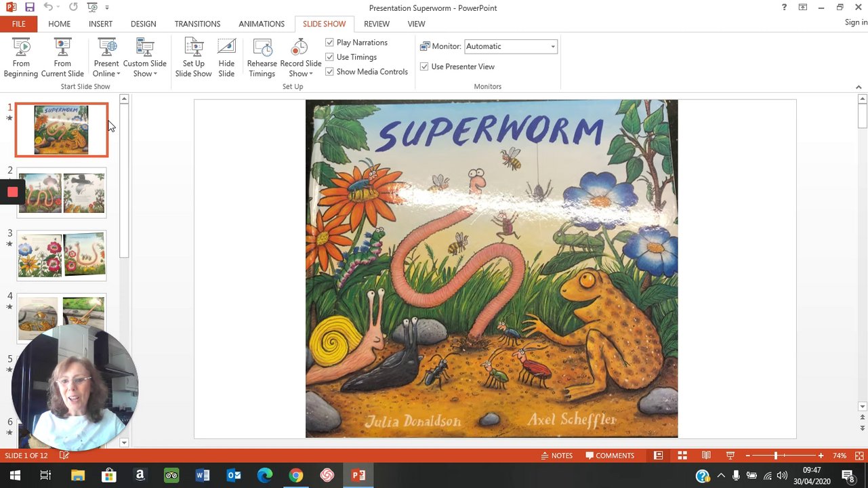Go to next slide using double arrow
Image resolution: width=868 pixels, height=488 pixels.
[862, 428]
